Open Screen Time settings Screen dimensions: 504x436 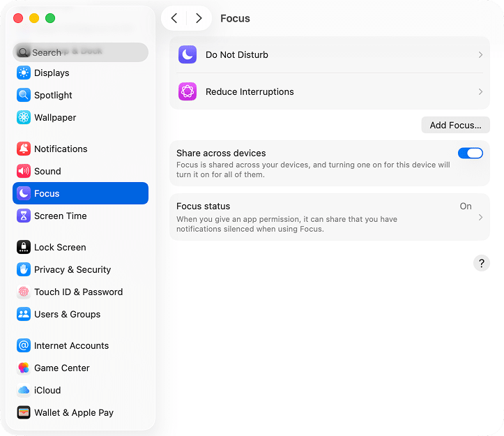click(80, 216)
